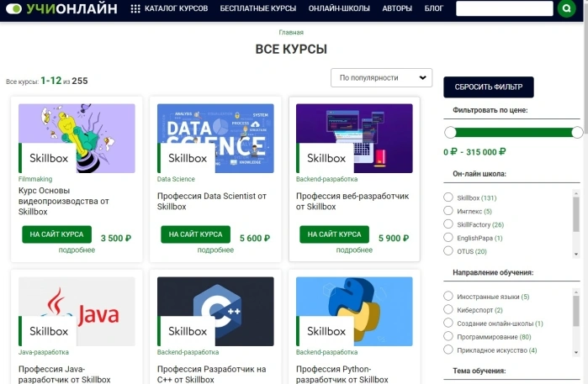Click подробнее under the video production course
Screen dimensions: 588x384
tap(77, 250)
